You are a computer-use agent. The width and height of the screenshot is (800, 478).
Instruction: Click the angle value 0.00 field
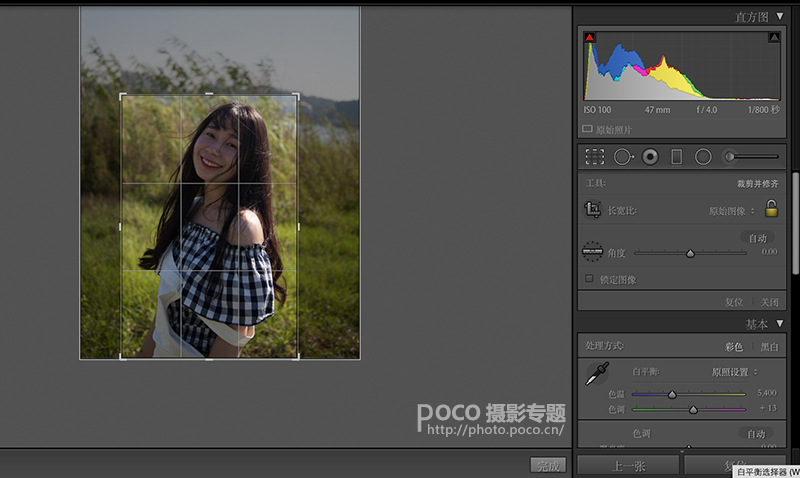(769, 251)
